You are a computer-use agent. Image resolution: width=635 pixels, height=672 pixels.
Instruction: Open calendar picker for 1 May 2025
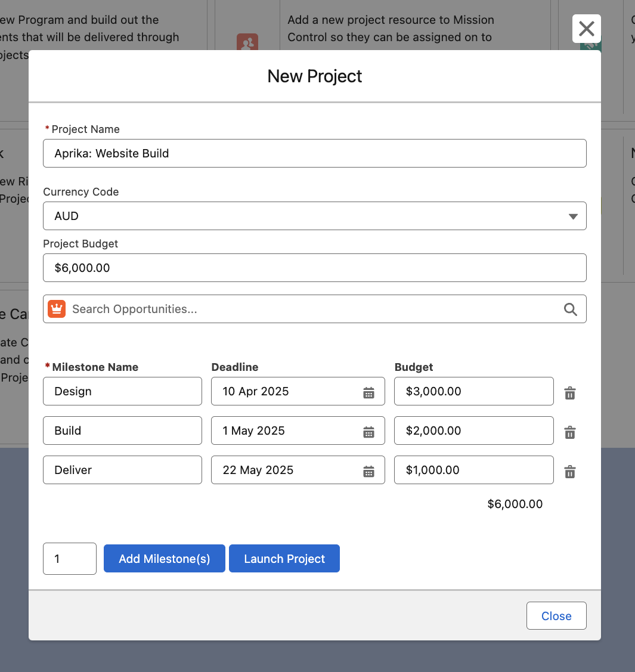tap(368, 432)
